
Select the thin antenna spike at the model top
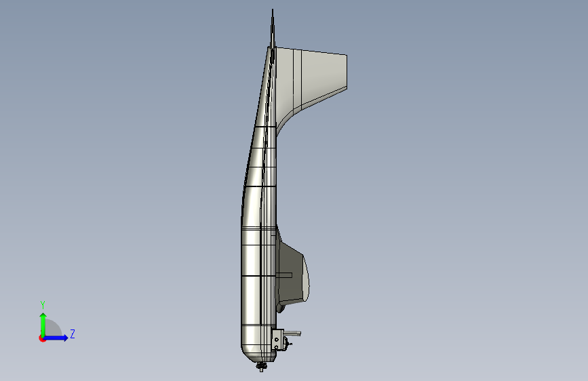pos(273,28)
